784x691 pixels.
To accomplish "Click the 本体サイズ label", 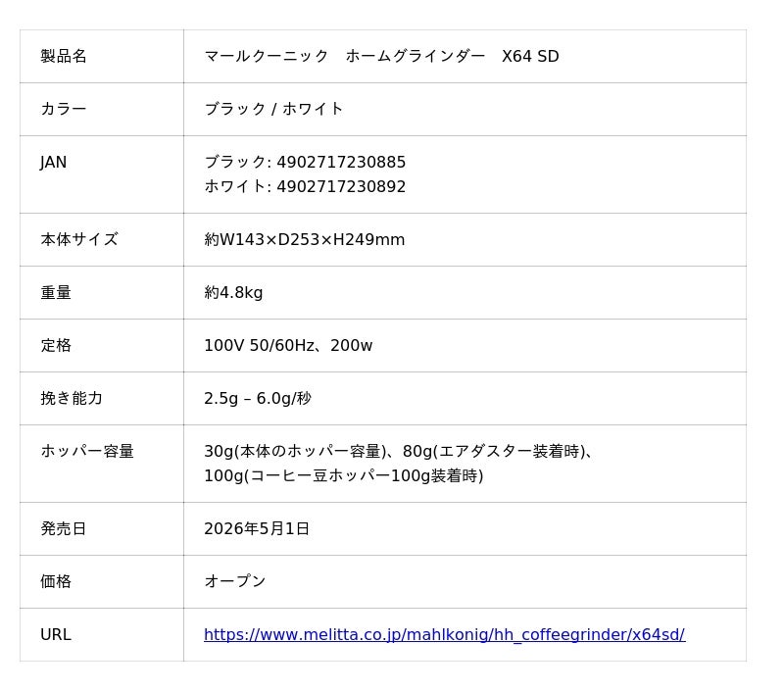I will coord(79,239).
